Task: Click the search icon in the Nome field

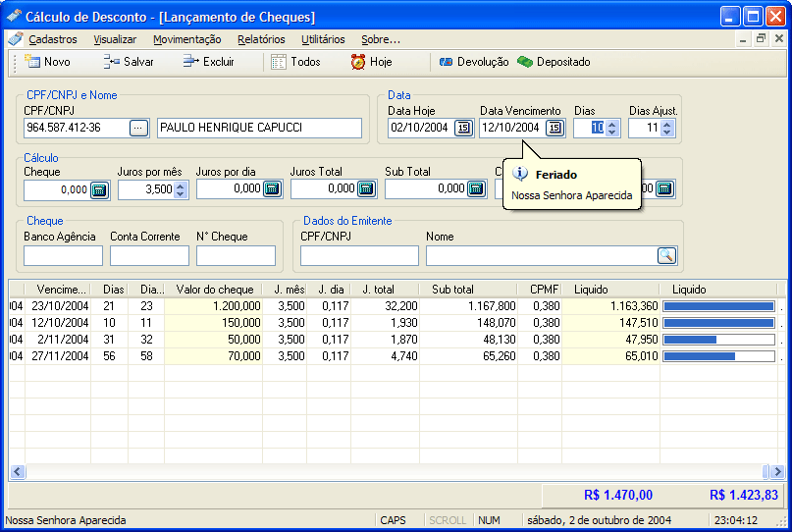Action: click(x=666, y=255)
